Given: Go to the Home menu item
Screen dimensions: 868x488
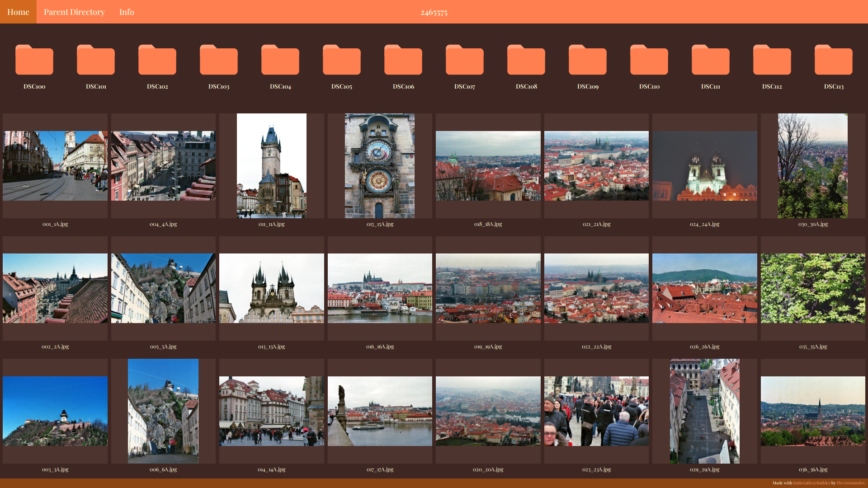Looking at the screenshot, I should [18, 12].
